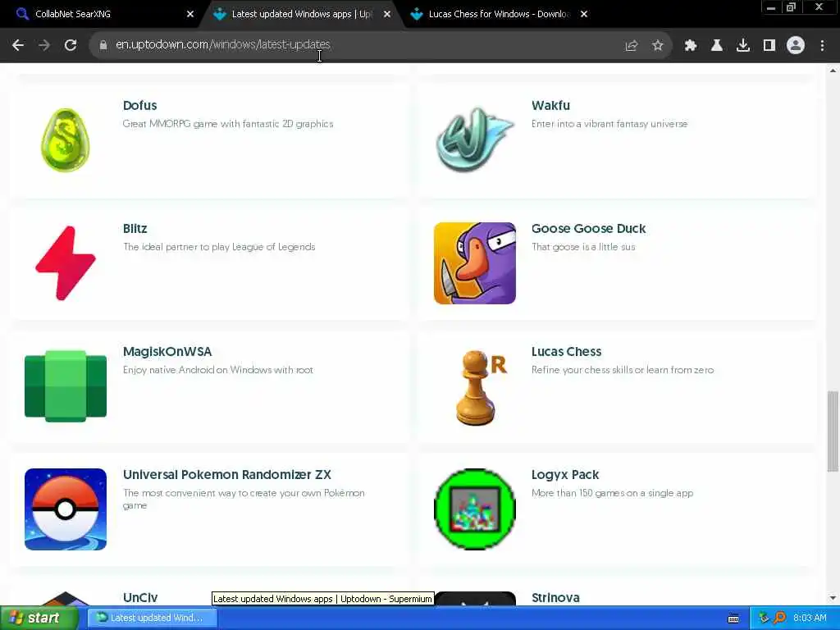Image resolution: width=840 pixels, height=630 pixels.
Task: Open the Logyx Pack title link
Action: click(565, 475)
